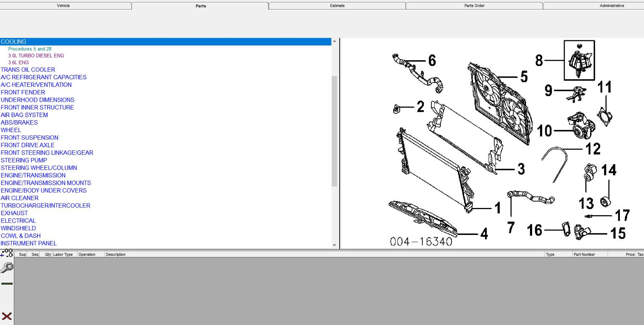Open AIR CLEANER category

pos(20,198)
